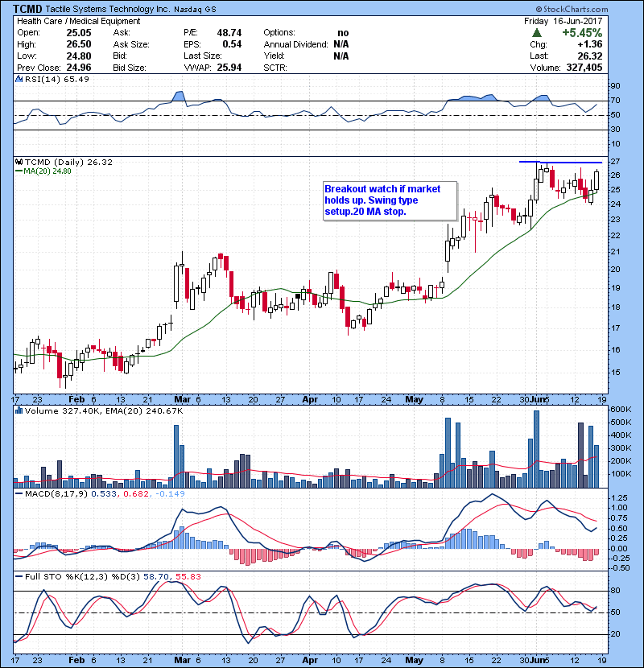Select the MA(20) 24.80 legend entry
Viewport: 644px width, 668px height.
tap(40, 171)
